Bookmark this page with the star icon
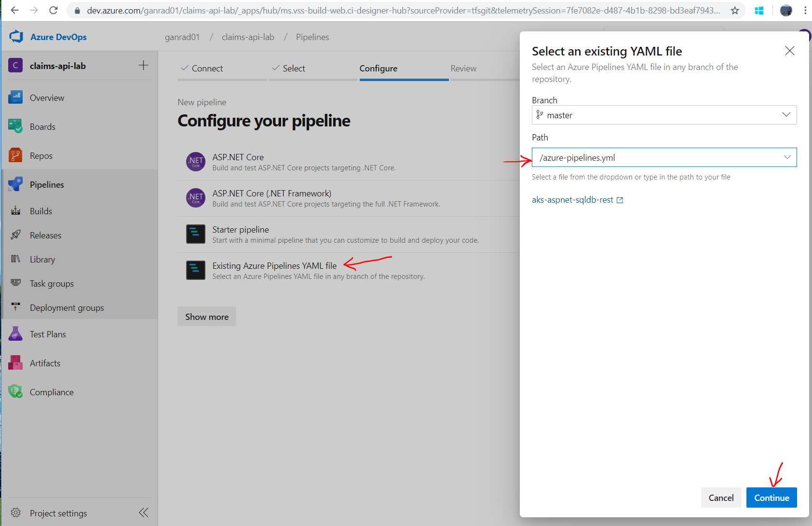 click(x=735, y=10)
